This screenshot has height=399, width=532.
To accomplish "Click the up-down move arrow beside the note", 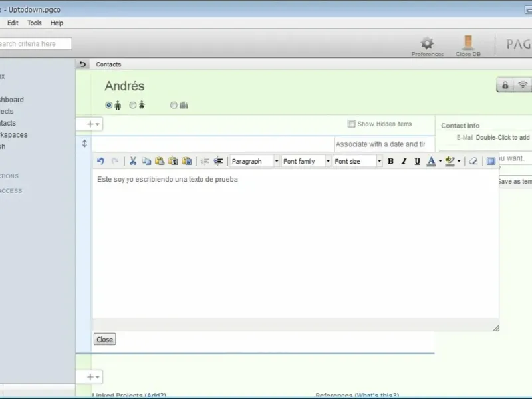I will coord(84,144).
